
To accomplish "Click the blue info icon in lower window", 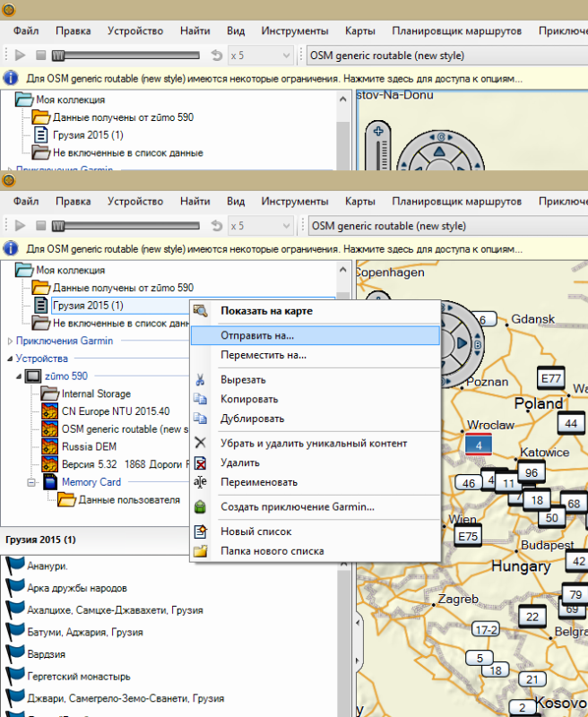I will coord(11,249).
